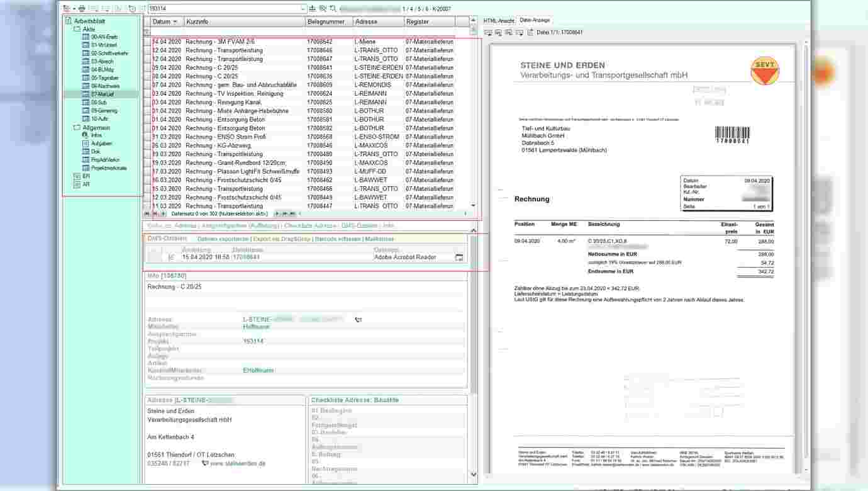Image resolution: width=868 pixels, height=491 pixels.
Task: Click the Infos icon in the Allgemein tree
Action: tap(85, 135)
